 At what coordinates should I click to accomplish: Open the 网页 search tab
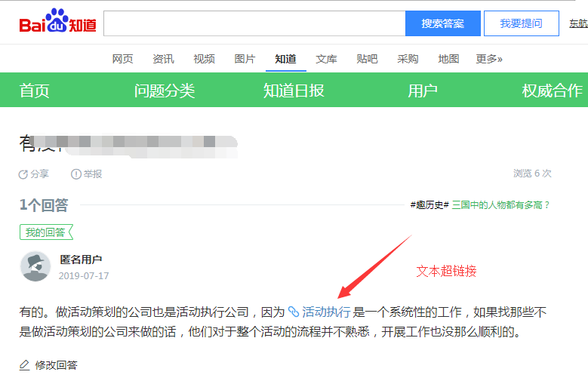122,59
